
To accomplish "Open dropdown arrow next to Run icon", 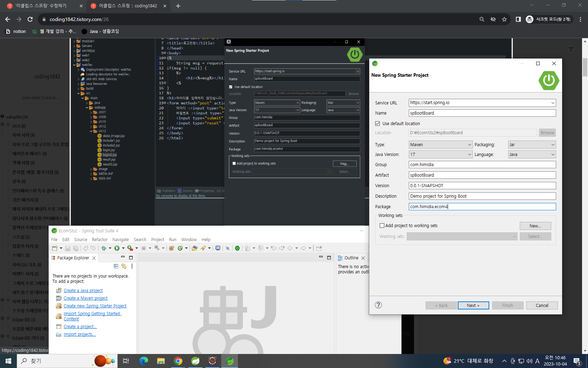I will [123, 248].
